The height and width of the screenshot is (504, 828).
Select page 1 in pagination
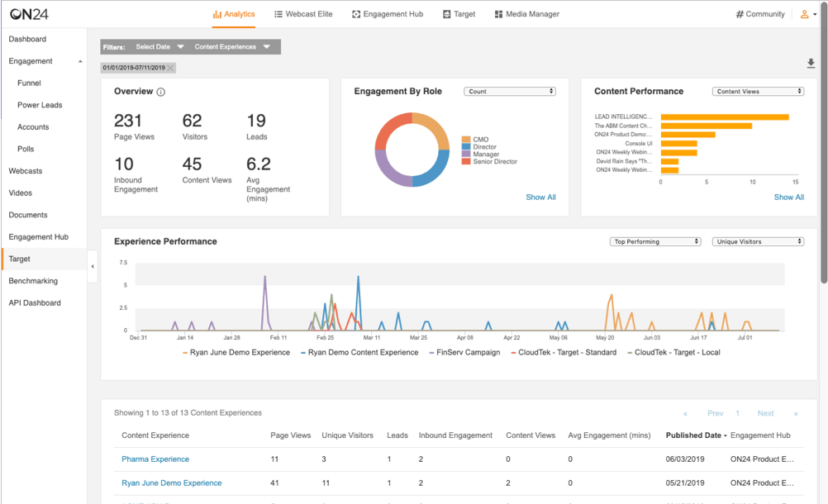738,413
